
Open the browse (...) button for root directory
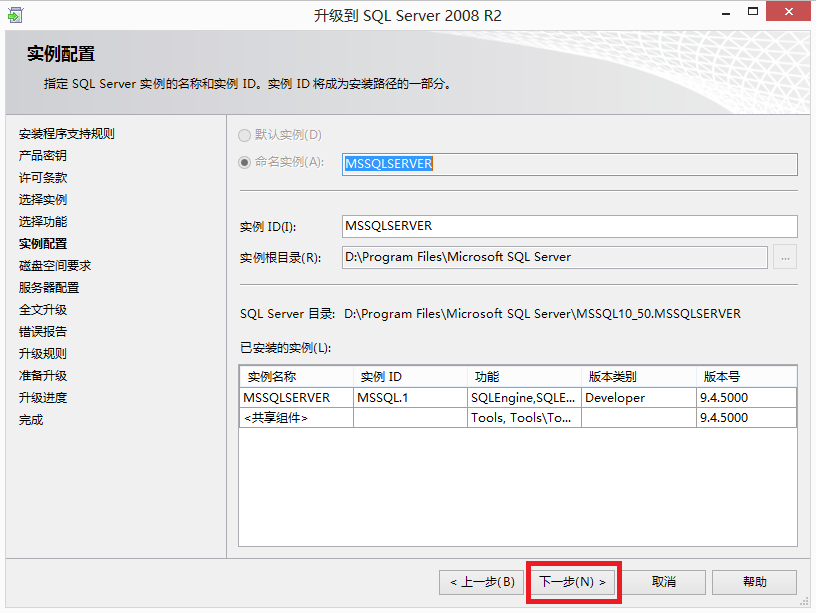785,257
